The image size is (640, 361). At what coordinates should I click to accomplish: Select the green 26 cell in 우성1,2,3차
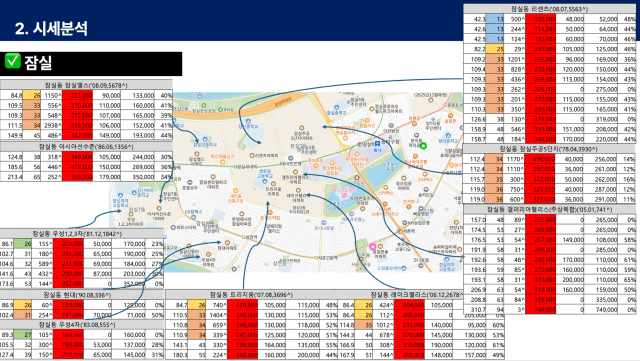(22, 244)
